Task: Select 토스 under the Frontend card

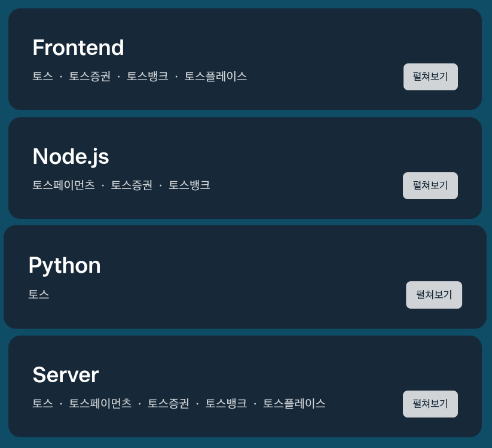Action: (42, 77)
